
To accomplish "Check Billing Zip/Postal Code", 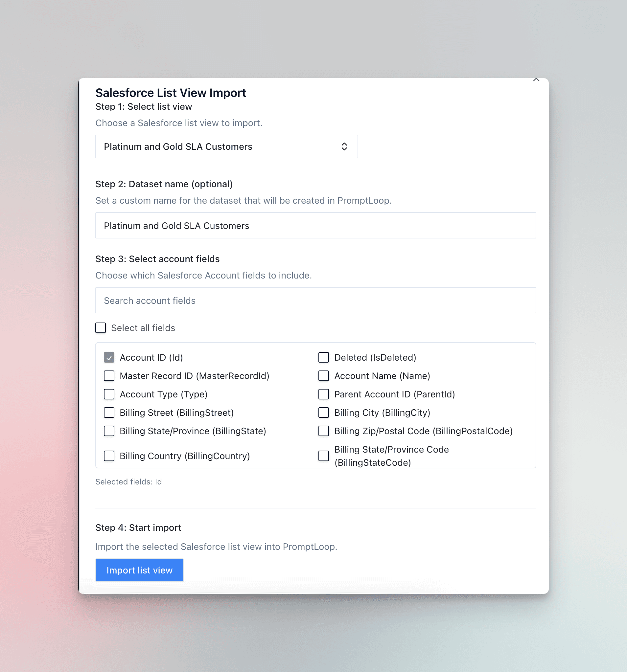I will click(x=324, y=431).
